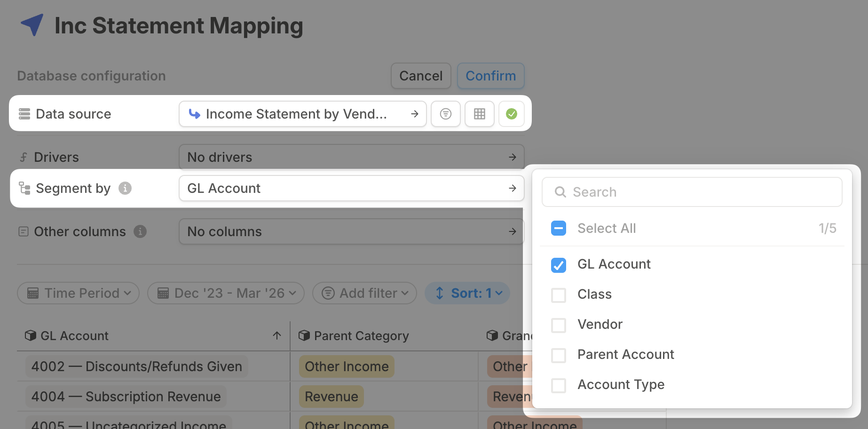
Task: Click the ascending sort arrow on GL Account column
Action: pos(277,335)
